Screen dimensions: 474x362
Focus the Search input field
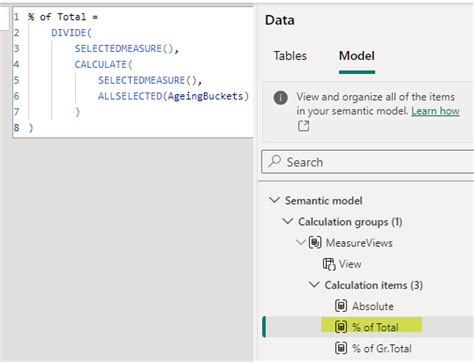pos(368,162)
